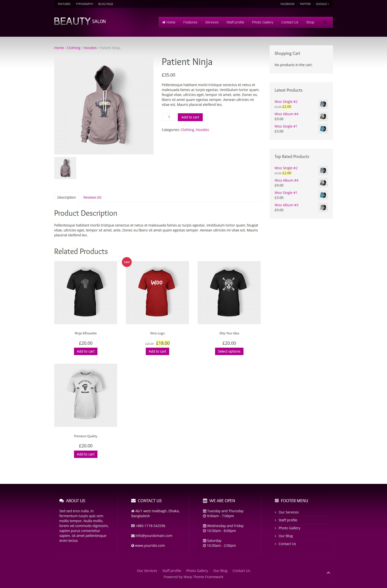Screen dimensions: 387x588
Task: Open Our Blog in footer menu
Action: click(x=285, y=536)
